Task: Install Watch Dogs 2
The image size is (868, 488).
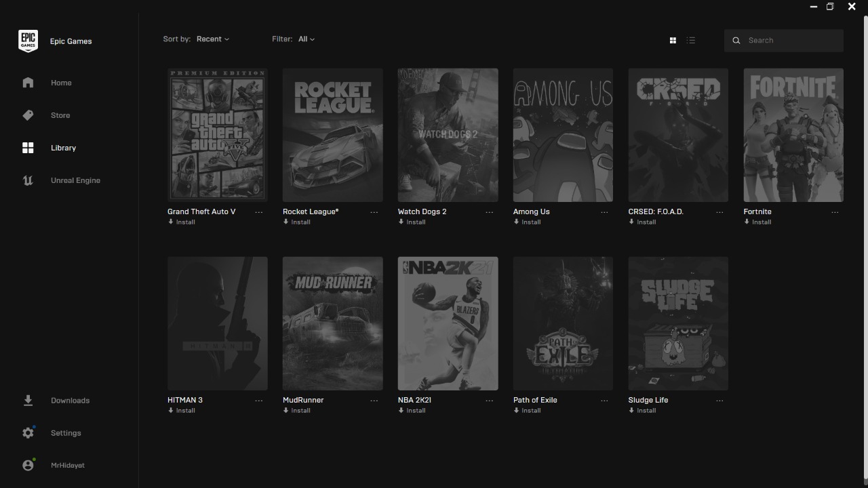Action: pyautogui.click(x=412, y=222)
